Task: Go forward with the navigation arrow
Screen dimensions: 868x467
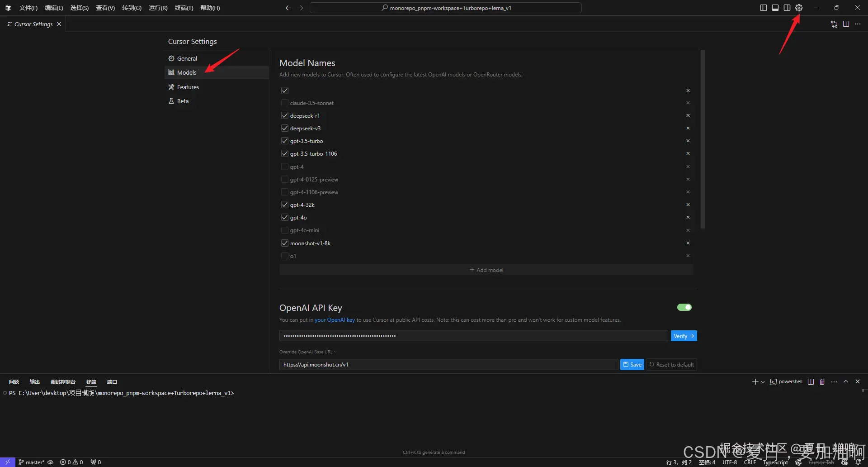Action: 300,8
